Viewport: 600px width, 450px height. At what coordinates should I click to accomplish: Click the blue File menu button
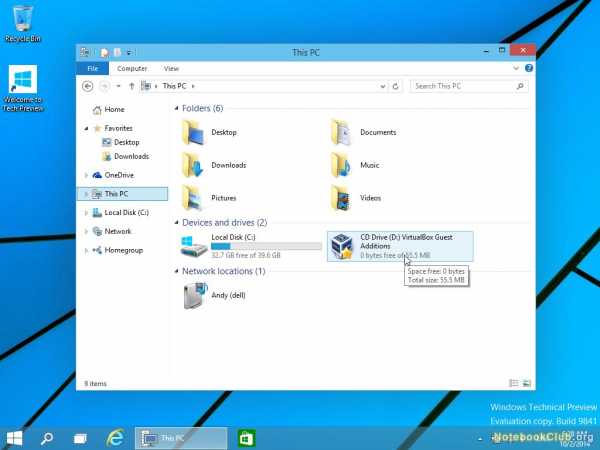coord(92,68)
